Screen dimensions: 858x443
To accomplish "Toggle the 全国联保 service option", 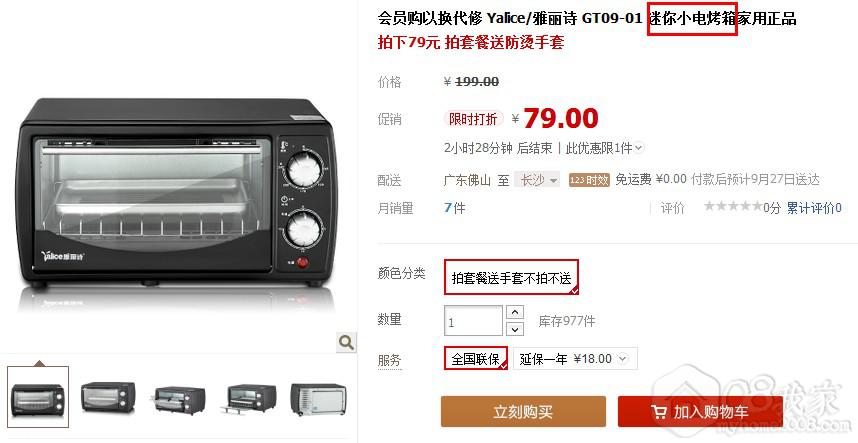I will click(476, 358).
